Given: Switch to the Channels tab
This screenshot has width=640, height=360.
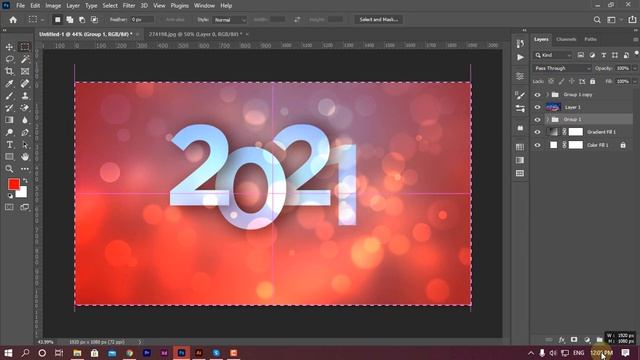Looking at the screenshot, I should (566, 40).
